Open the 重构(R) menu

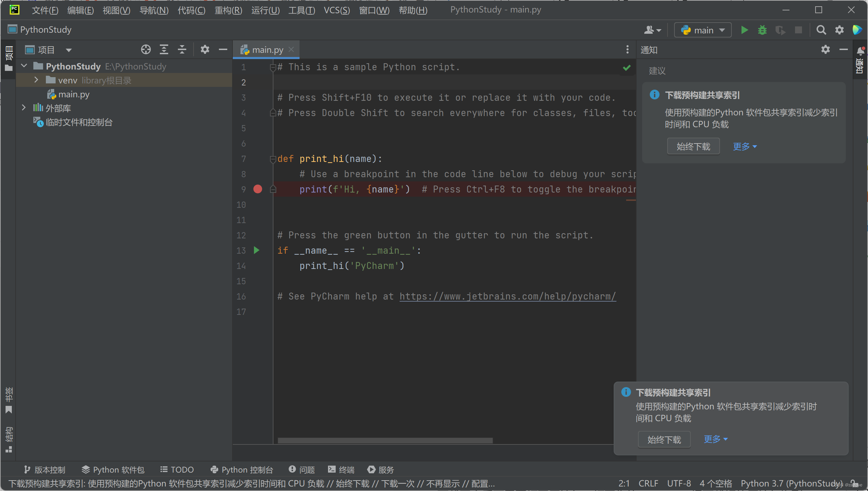pos(228,10)
